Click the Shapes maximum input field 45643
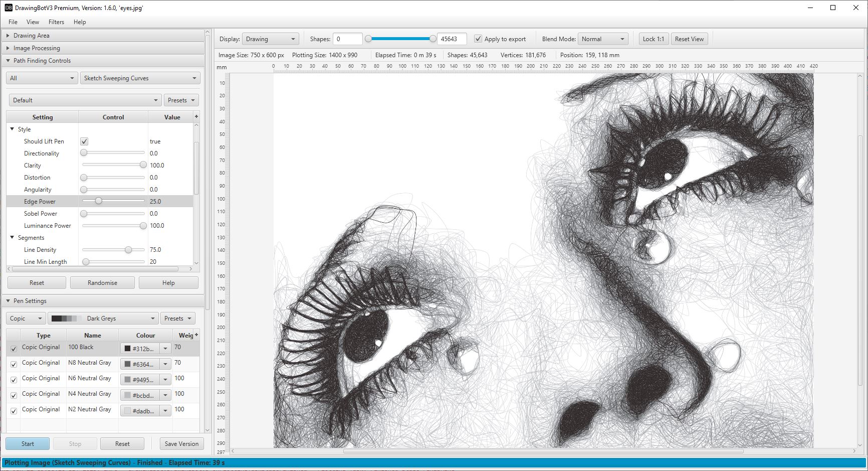 click(452, 39)
